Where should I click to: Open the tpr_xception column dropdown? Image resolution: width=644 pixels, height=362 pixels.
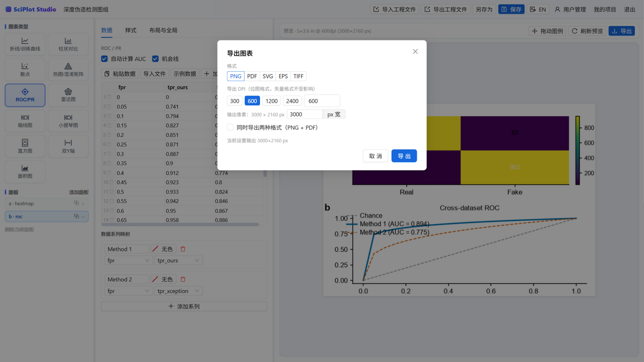(178, 291)
